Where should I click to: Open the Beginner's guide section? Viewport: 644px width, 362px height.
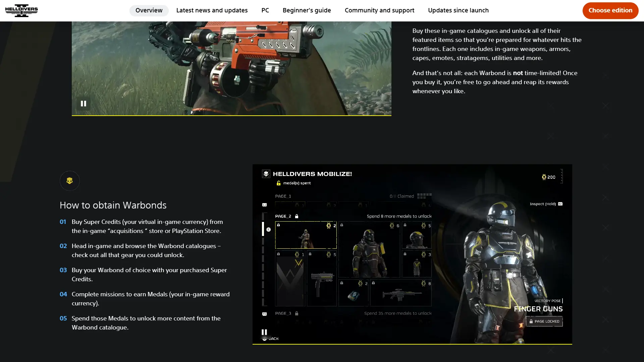pos(307,10)
